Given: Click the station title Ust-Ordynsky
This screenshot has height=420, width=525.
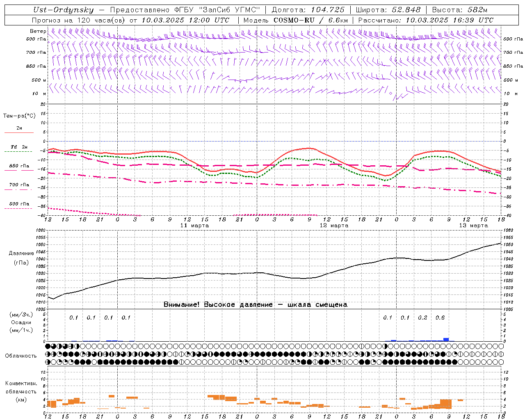Looking at the screenshot, I should click(64, 10).
